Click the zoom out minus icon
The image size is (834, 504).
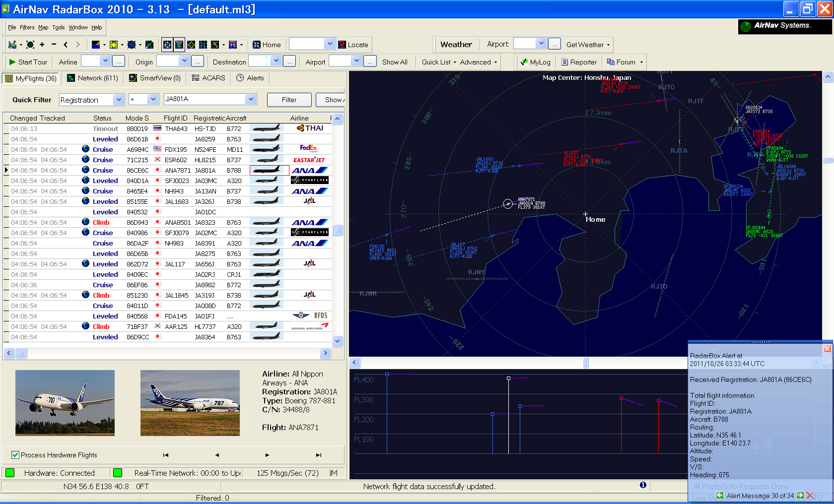click(x=54, y=45)
